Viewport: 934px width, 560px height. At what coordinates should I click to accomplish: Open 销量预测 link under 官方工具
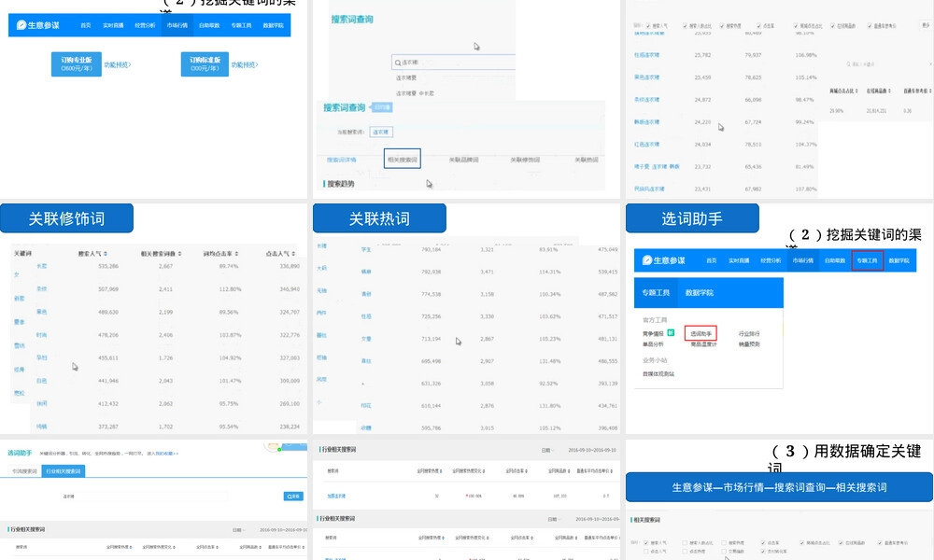(x=749, y=344)
